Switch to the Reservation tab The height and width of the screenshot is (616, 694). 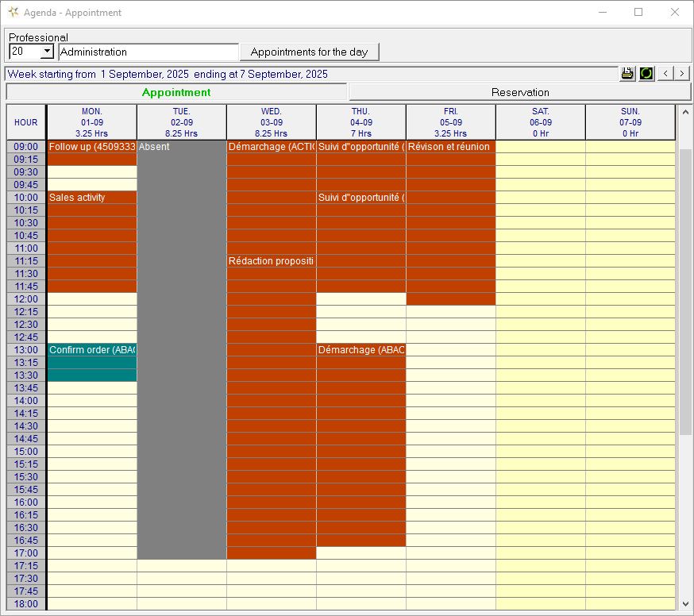(520, 92)
